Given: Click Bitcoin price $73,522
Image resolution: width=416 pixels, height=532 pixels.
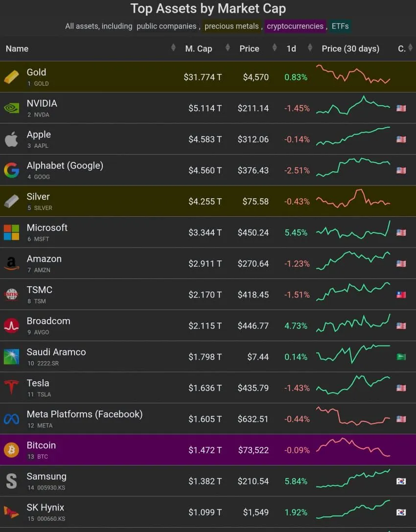Looking at the screenshot, I should coord(254,450).
